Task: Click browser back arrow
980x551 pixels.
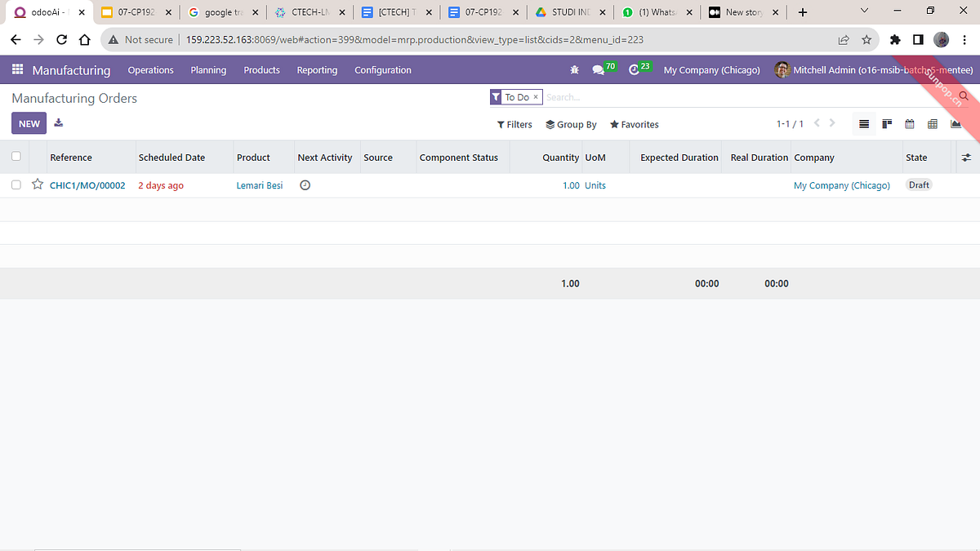Action: pos(16,39)
